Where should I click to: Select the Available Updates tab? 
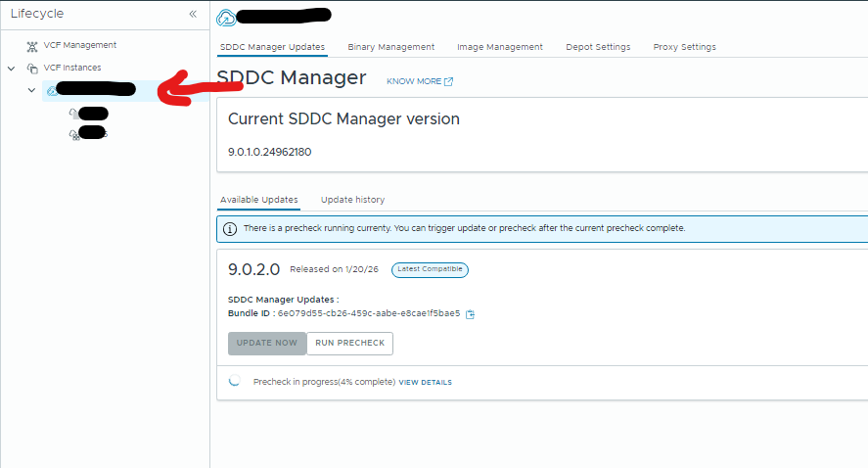259,200
